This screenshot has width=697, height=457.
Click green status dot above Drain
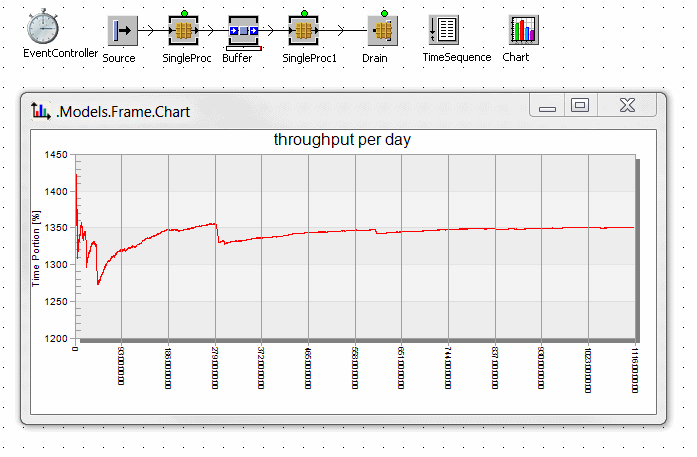[382, 12]
